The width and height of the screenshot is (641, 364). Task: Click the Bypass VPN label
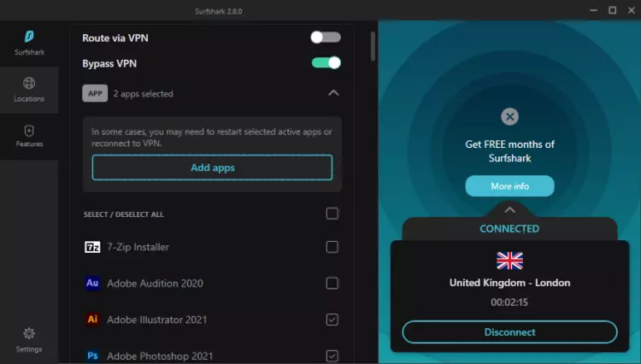109,64
